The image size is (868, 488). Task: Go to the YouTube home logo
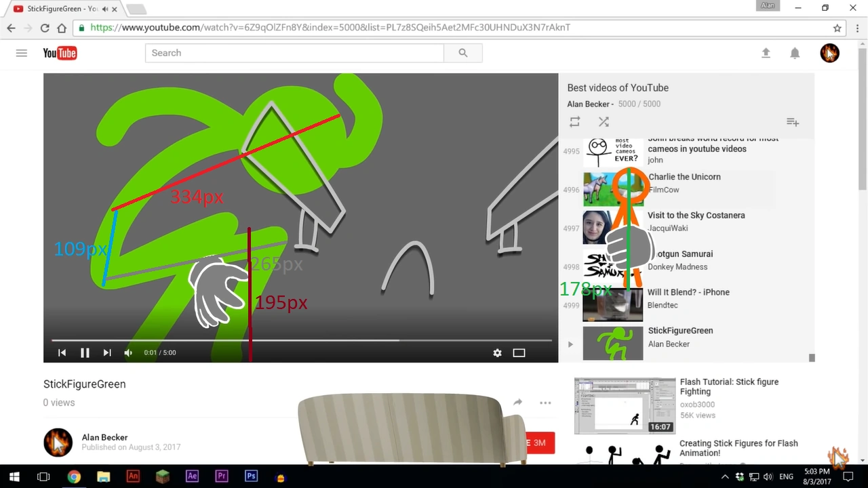tap(60, 53)
